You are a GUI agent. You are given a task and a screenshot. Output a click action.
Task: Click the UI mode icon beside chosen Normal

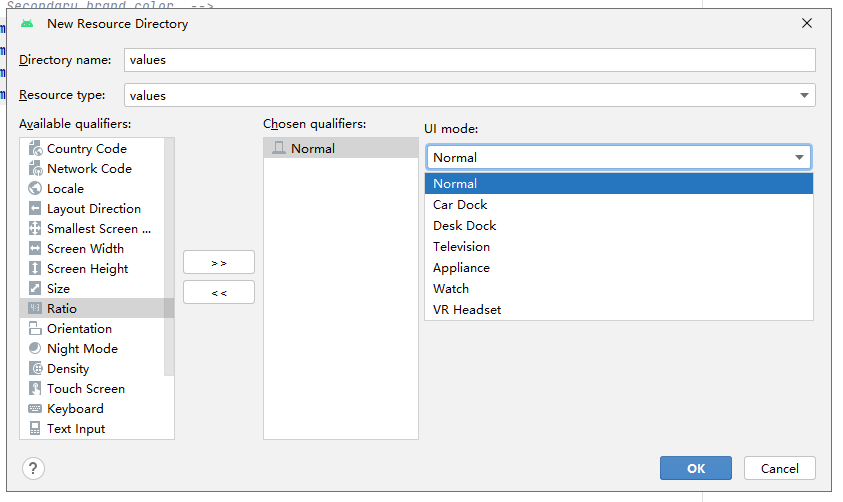278,148
